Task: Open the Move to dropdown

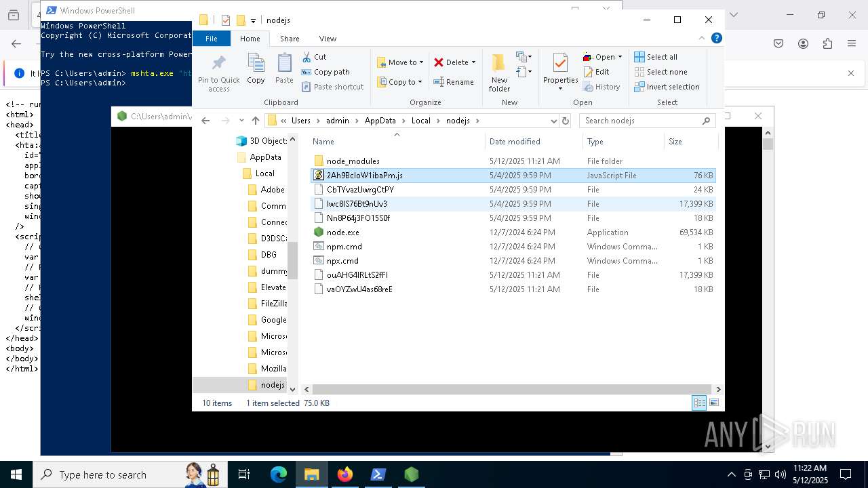Action: (x=400, y=62)
